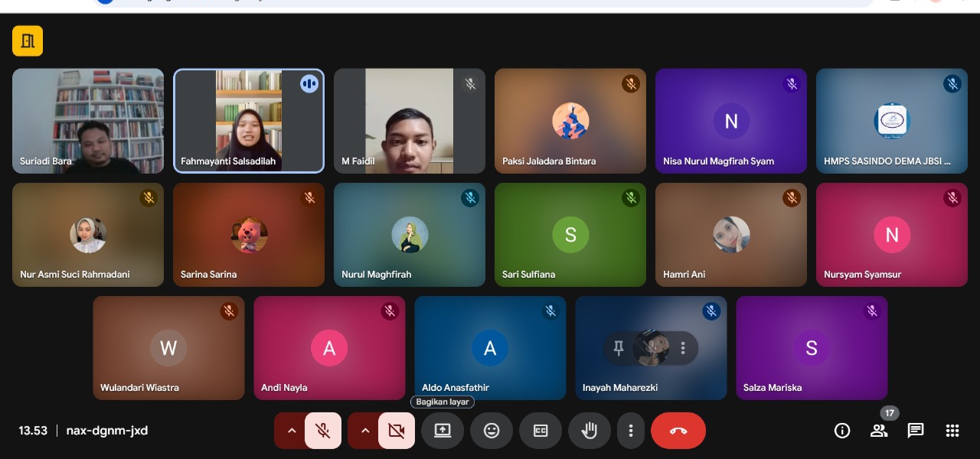Click the name label Suriadi Bara
The height and width of the screenshot is (459, 980).
pyautogui.click(x=46, y=161)
